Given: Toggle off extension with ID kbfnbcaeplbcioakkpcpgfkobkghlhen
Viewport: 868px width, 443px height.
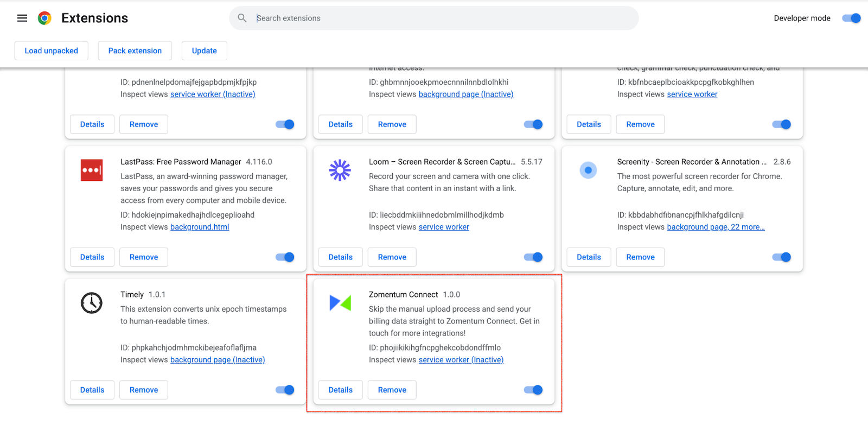Looking at the screenshot, I should pos(782,124).
